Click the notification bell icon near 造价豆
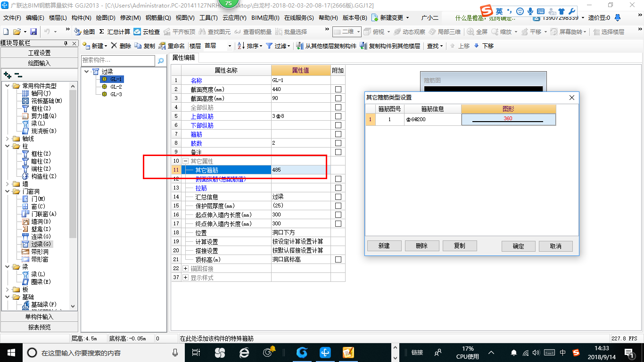This screenshot has width=644, height=362. coord(618,18)
